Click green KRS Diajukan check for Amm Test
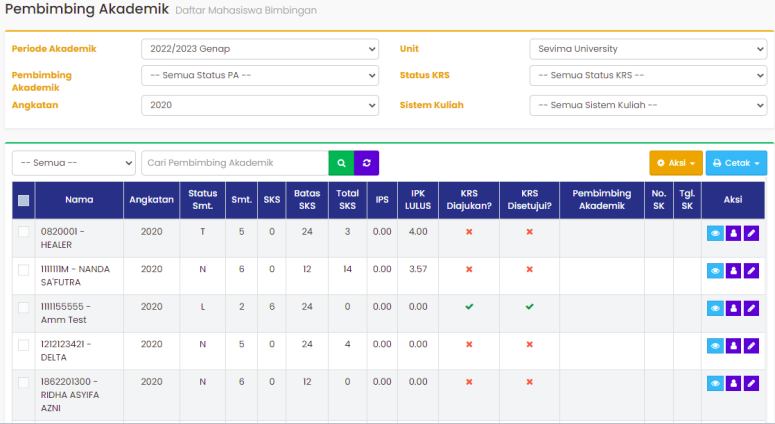This screenshot has width=775, height=424. 469,307
